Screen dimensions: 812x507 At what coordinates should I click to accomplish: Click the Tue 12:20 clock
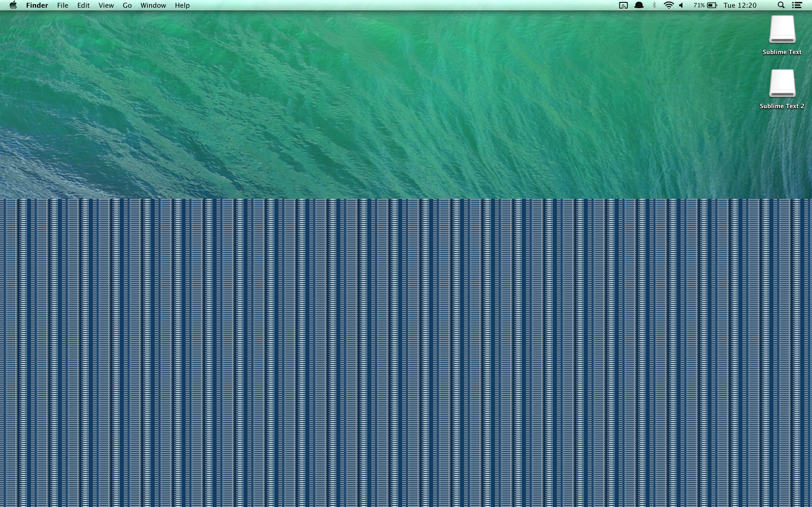coord(740,5)
